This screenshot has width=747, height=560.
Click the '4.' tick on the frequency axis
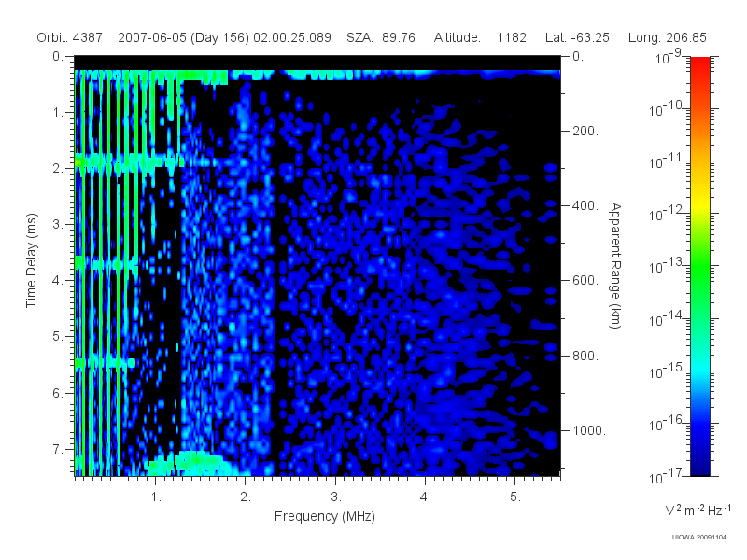point(426,497)
